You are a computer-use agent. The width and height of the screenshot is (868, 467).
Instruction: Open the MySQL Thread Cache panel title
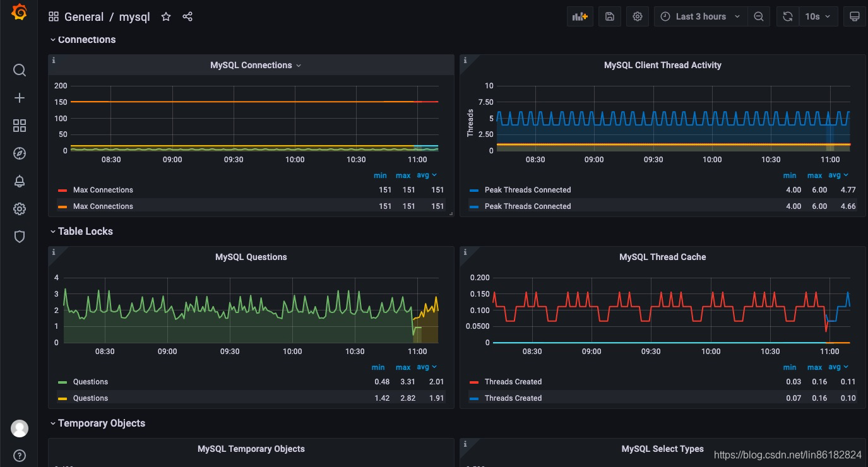pos(663,257)
